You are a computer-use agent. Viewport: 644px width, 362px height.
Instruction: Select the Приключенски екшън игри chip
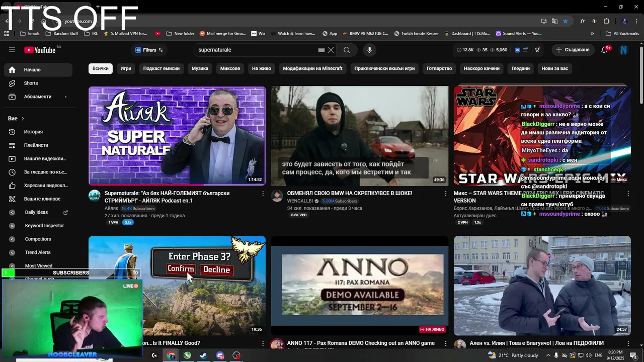384,68
